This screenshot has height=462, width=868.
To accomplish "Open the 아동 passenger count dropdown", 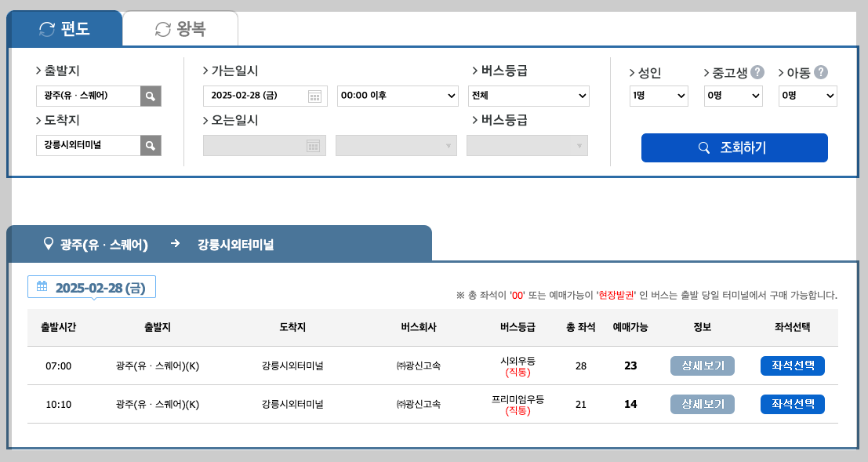I will [x=807, y=96].
